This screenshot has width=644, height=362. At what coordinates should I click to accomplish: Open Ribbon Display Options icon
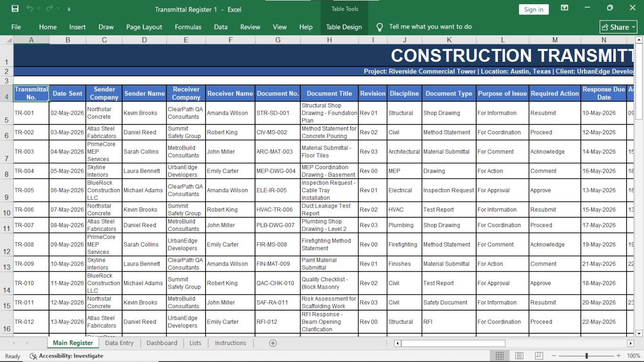[x=564, y=8]
